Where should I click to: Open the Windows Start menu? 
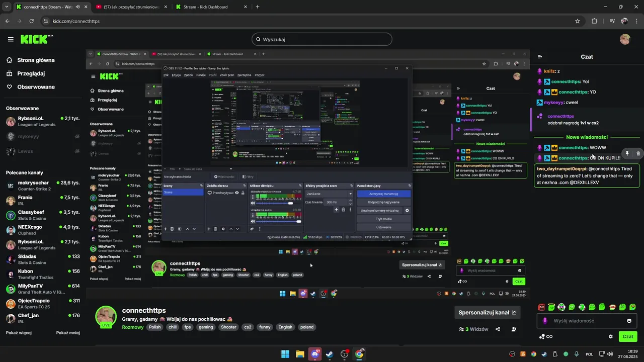coord(285,354)
